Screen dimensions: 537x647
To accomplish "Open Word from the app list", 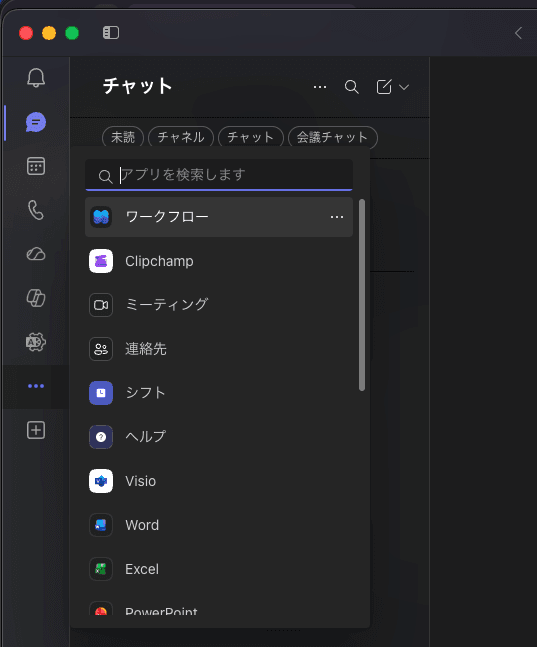I will tap(219, 525).
